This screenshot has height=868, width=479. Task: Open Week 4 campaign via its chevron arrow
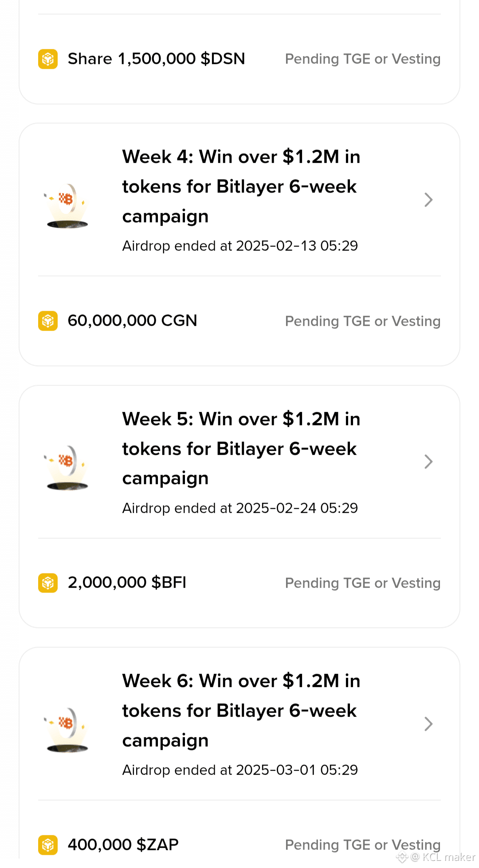(428, 200)
